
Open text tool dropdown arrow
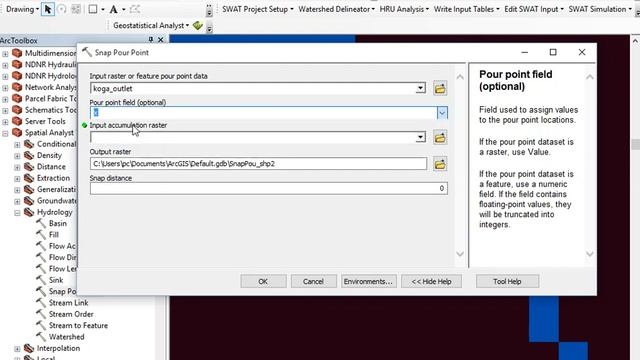(124, 9)
